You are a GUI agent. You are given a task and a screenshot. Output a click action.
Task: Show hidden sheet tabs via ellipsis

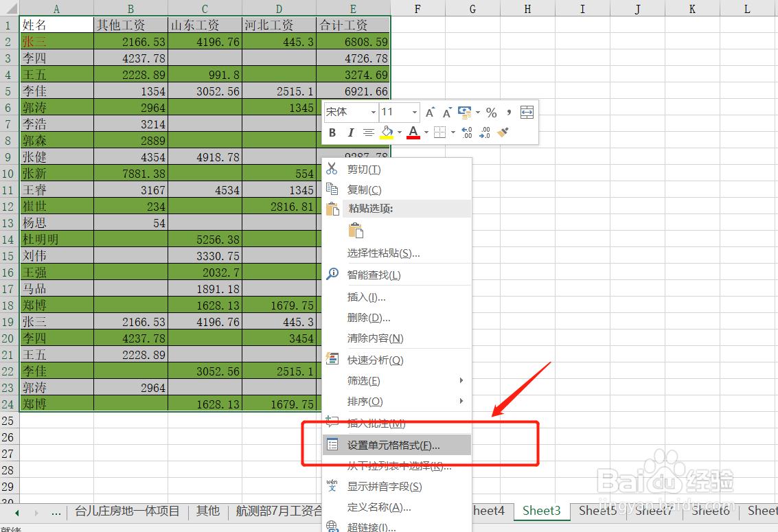pos(56,513)
